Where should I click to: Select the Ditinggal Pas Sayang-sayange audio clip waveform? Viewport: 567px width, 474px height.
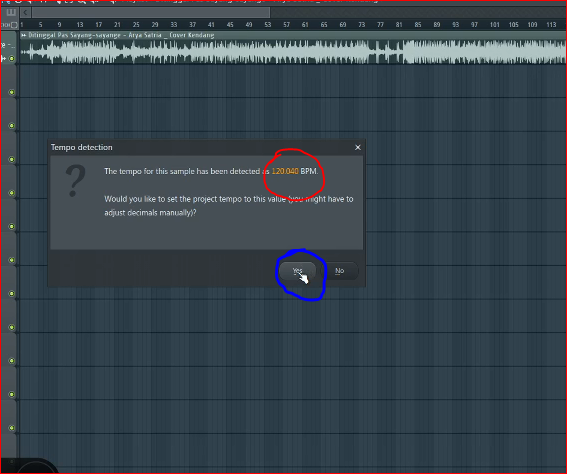tap(293, 52)
